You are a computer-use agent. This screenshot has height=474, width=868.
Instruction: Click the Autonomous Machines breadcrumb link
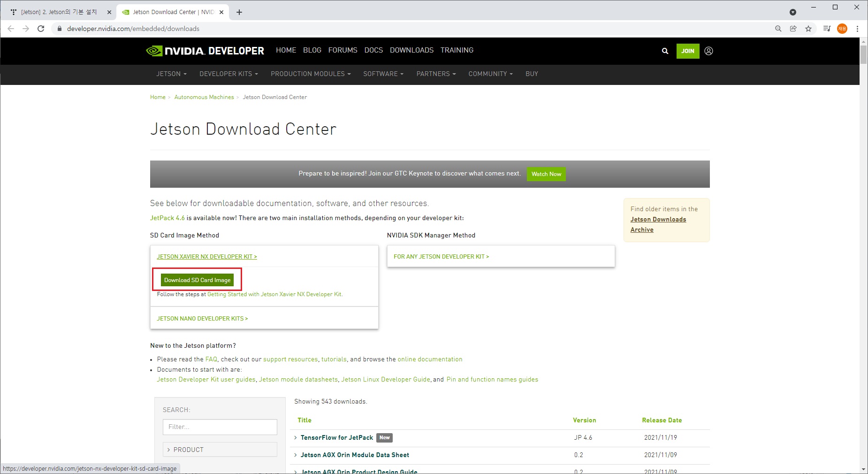click(204, 97)
